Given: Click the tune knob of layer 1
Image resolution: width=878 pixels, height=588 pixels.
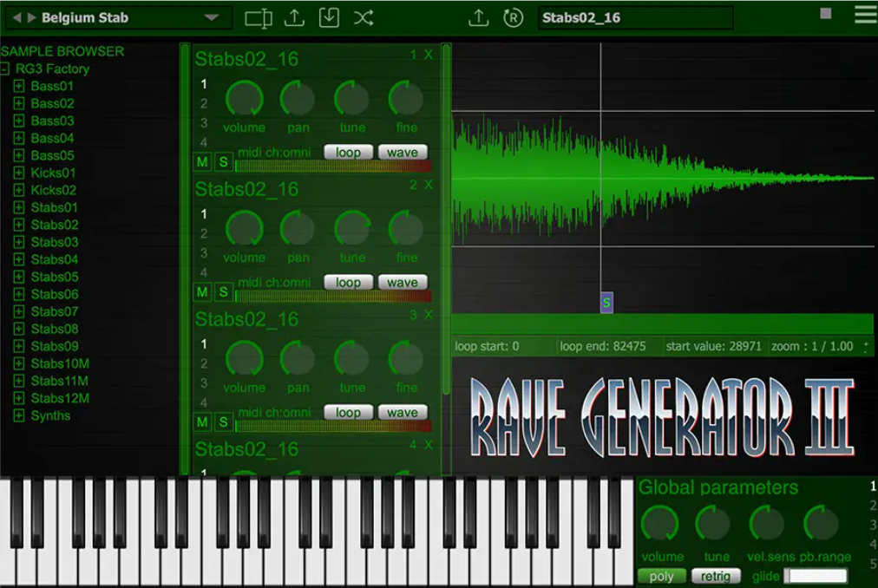Looking at the screenshot, I should pos(352,99).
